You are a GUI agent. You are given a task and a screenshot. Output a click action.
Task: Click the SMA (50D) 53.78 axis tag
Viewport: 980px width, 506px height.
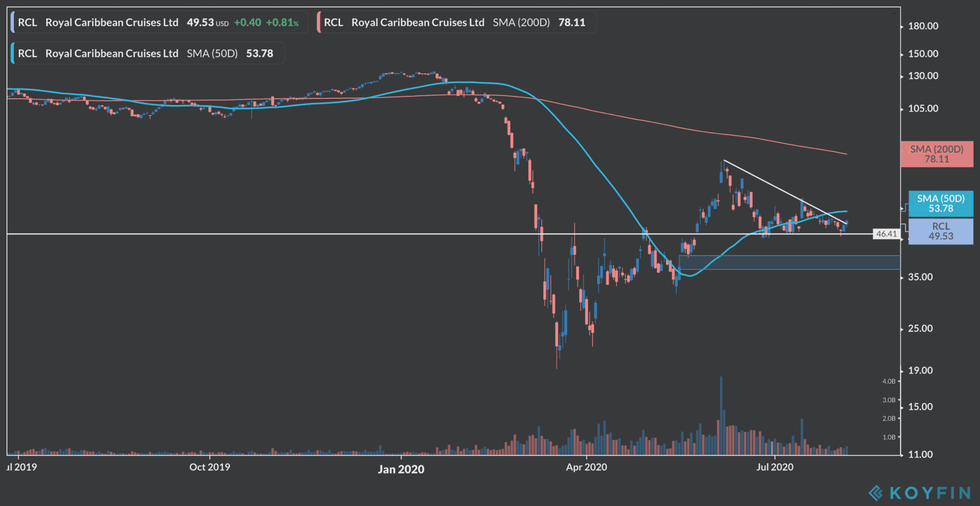tap(940, 204)
